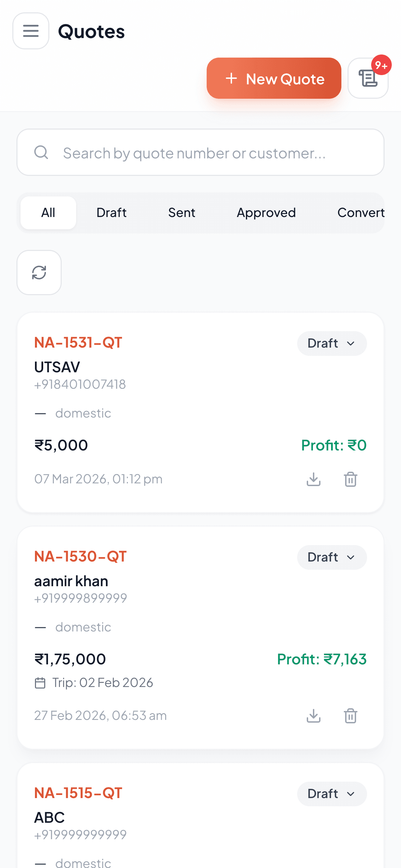Show the Converted filter tab
Image resolution: width=401 pixels, height=868 pixels.
click(361, 213)
